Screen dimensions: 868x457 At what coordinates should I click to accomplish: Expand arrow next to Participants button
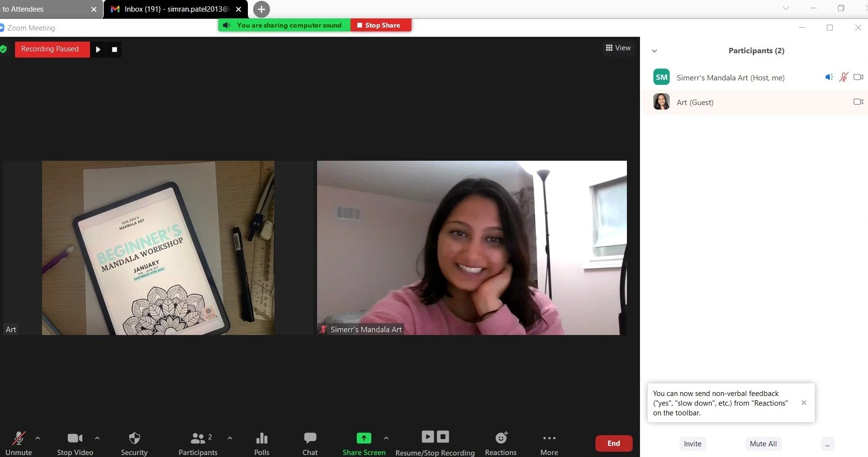point(230,438)
